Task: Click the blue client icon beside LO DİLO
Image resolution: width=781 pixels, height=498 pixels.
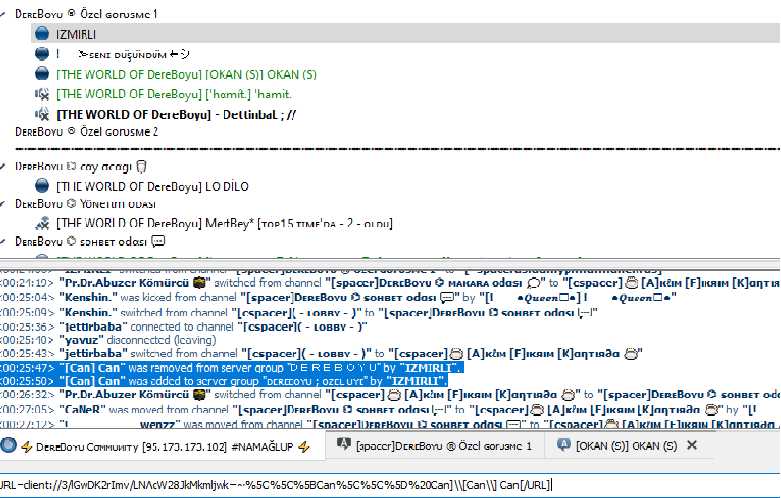Action: click(42, 186)
